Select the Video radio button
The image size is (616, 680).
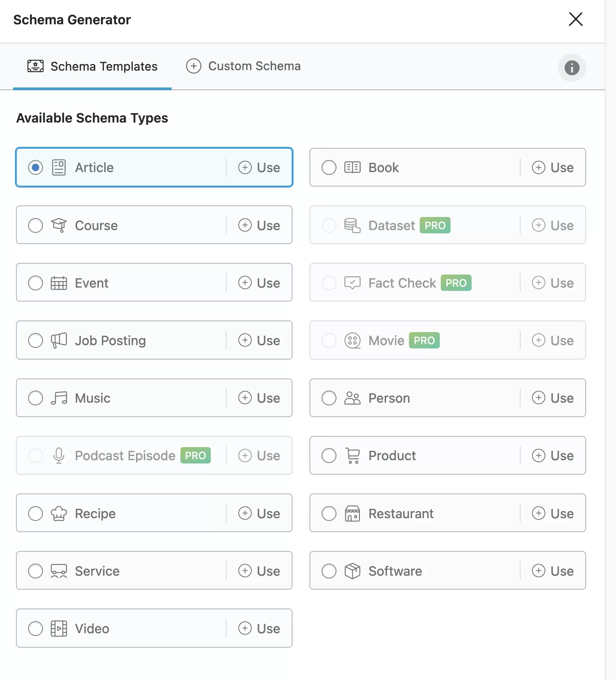click(36, 629)
